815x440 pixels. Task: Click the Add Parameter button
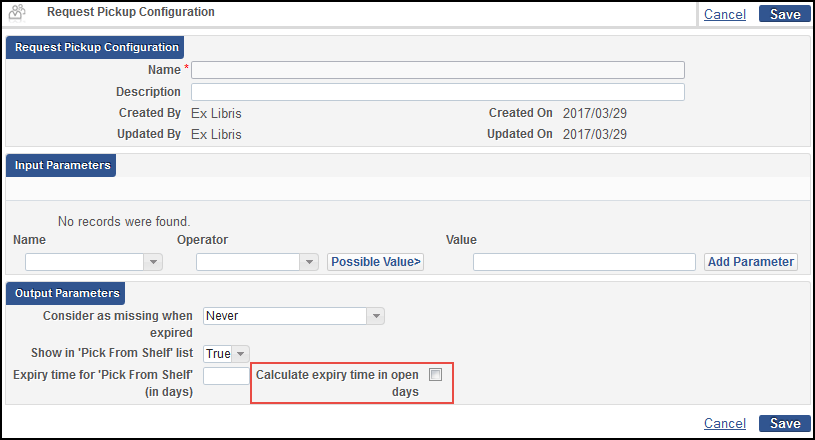(751, 262)
